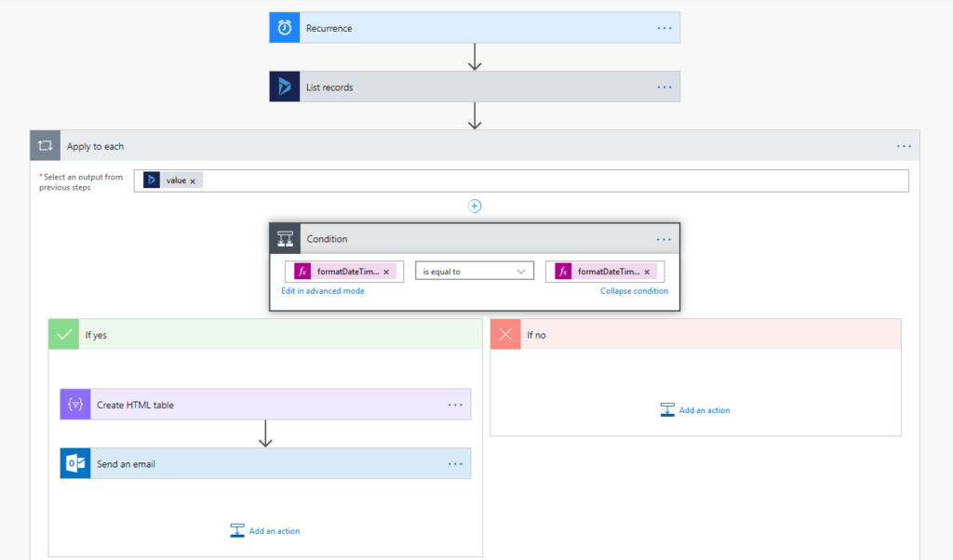Image resolution: width=953 pixels, height=560 pixels.
Task: Click the plus icon to insert a new step
Action: click(475, 206)
